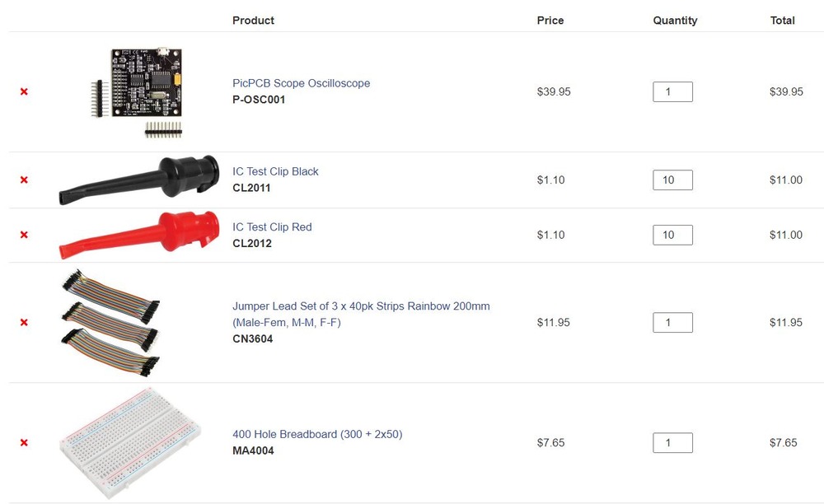This screenshot has width=824, height=504.
Task: Visit 400 Hole Breadboard product page
Action: (x=317, y=434)
